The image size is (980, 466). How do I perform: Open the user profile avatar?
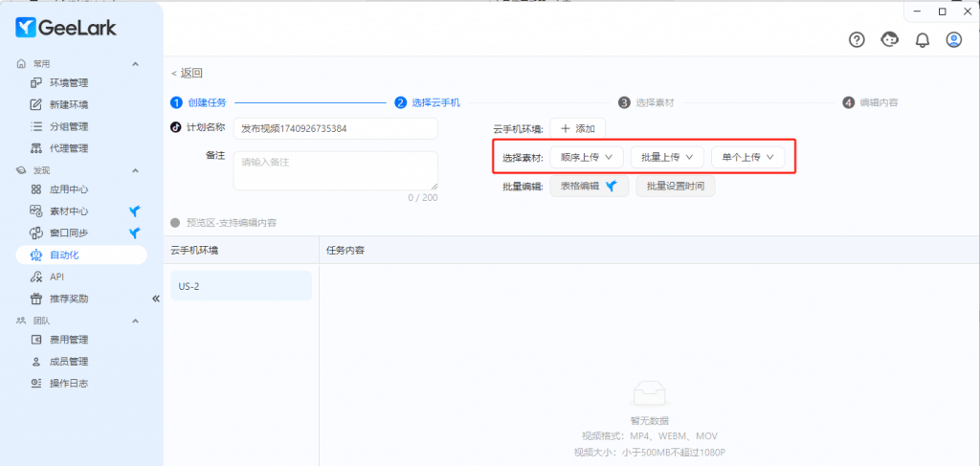(x=954, y=39)
